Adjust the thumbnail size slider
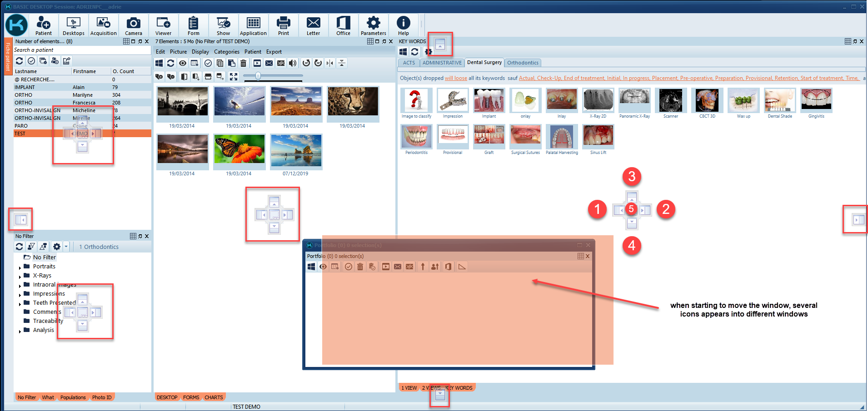868x411 pixels. click(258, 76)
